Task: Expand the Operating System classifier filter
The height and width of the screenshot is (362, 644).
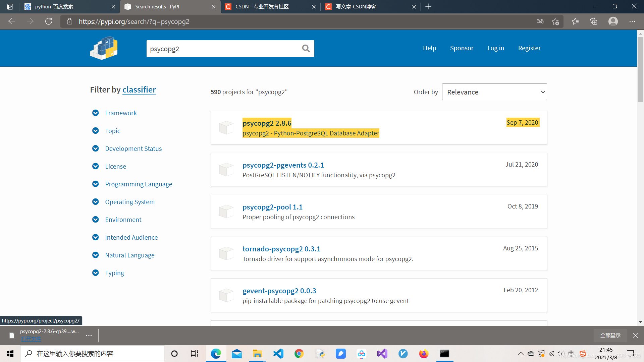Action: [129, 202]
